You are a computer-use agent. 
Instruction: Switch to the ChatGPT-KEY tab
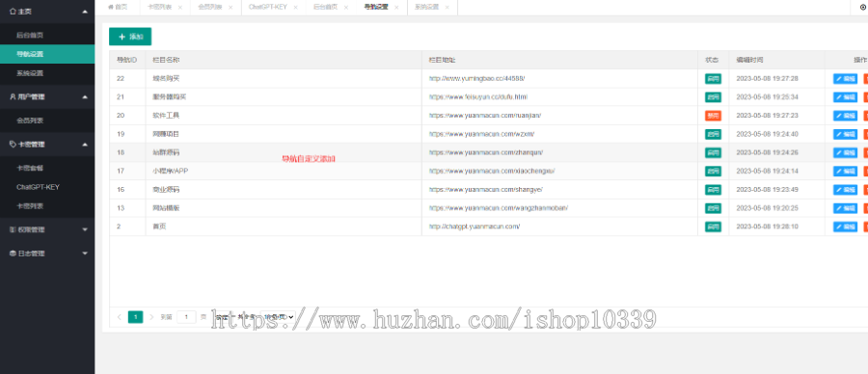(x=268, y=7)
